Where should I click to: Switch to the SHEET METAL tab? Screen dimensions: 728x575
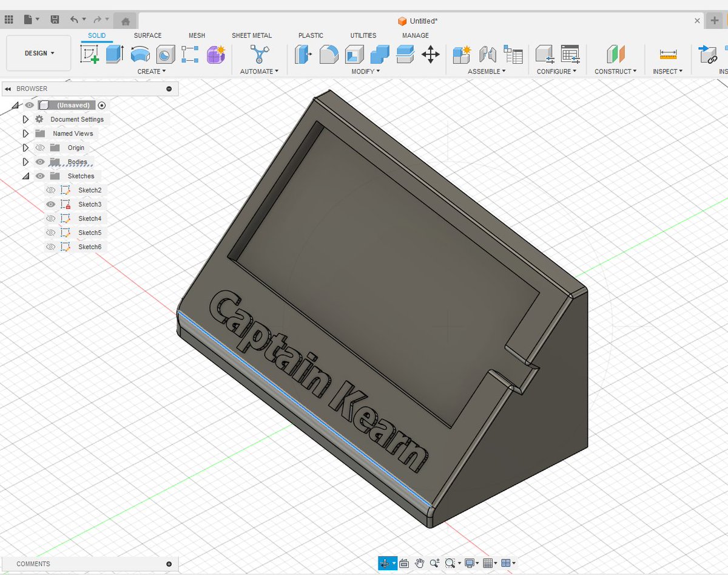pyautogui.click(x=252, y=35)
